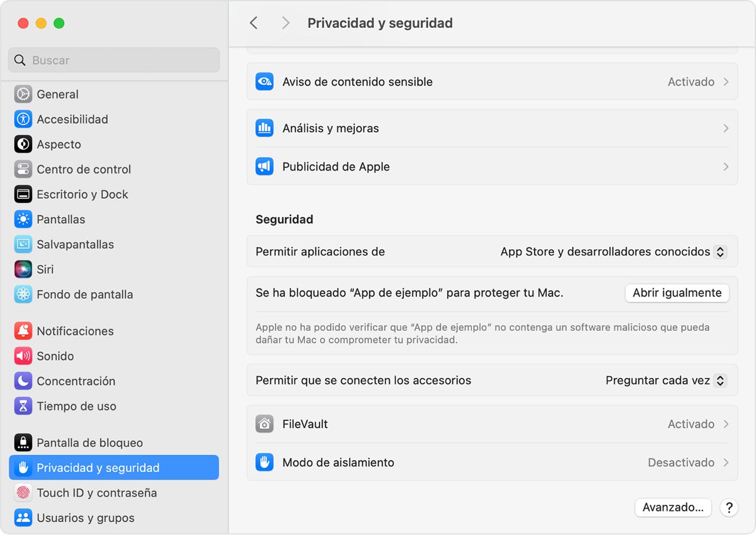Open the Preguntar cada vez accessory dropdown
This screenshot has height=535, width=756.
tap(720, 380)
